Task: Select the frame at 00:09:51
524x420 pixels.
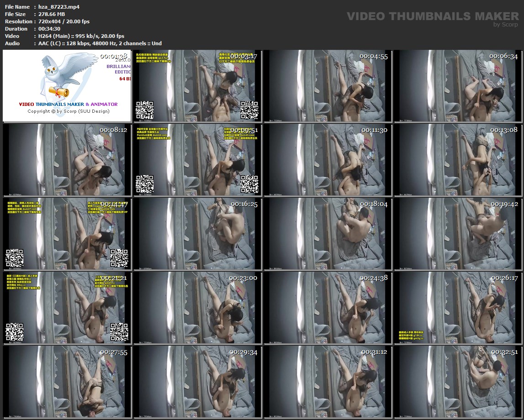Action: pyautogui.click(x=197, y=160)
